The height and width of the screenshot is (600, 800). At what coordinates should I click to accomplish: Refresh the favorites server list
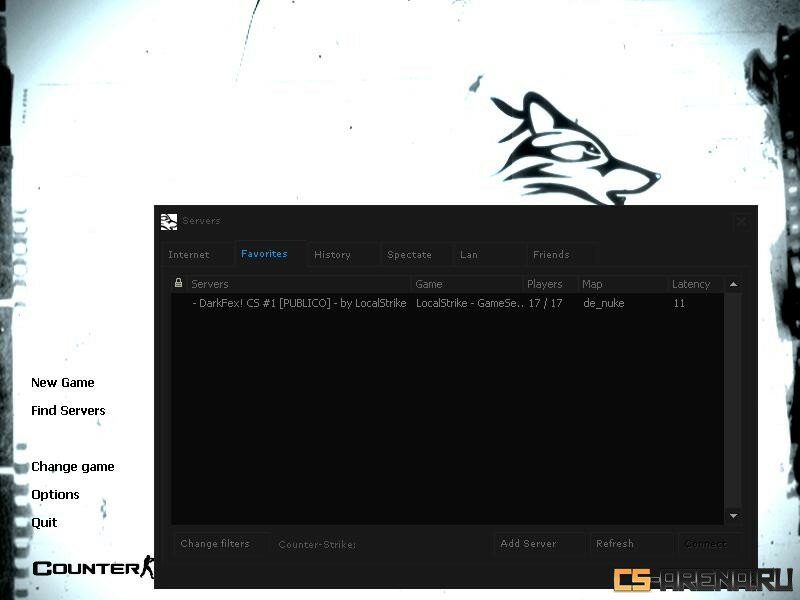click(x=615, y=544)
